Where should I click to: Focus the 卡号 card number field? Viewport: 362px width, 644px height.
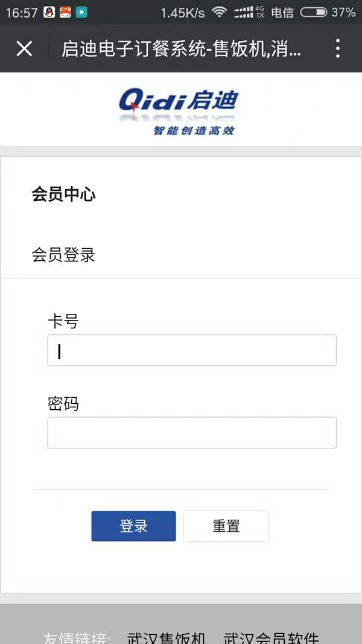192,350
